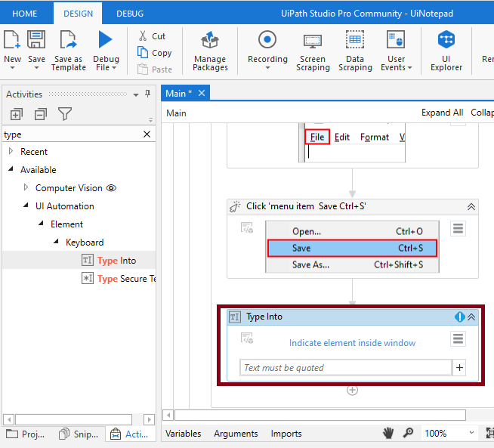Click Collapse All activities icon
494x448 pixels.
(41, 114)
